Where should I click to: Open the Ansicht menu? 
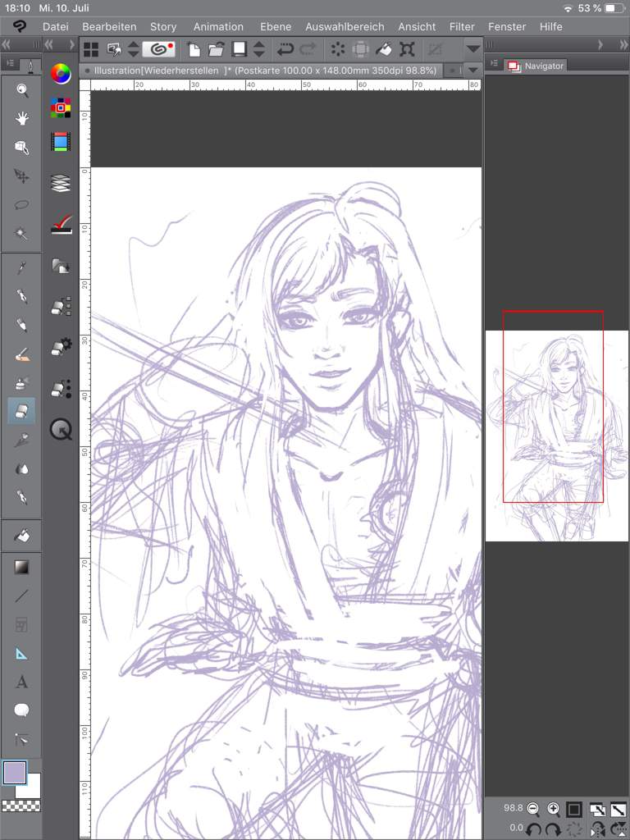tap(417, 26)
